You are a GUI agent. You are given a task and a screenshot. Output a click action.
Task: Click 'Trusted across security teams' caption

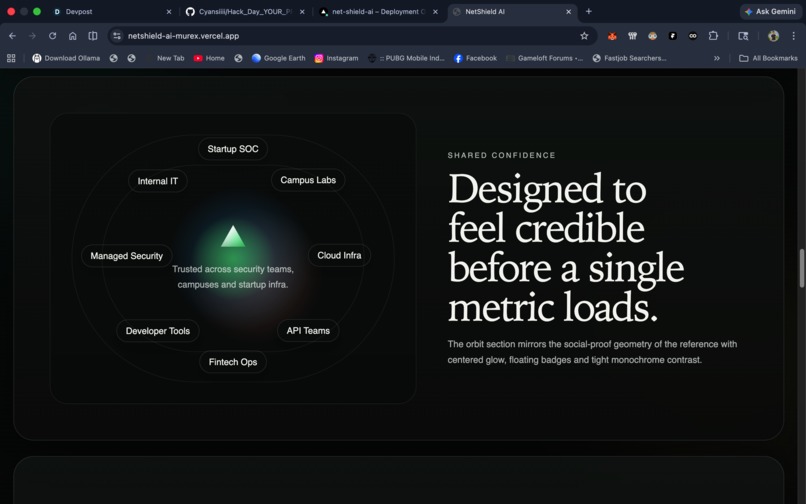pyautogui.click(x=233, y=277)
